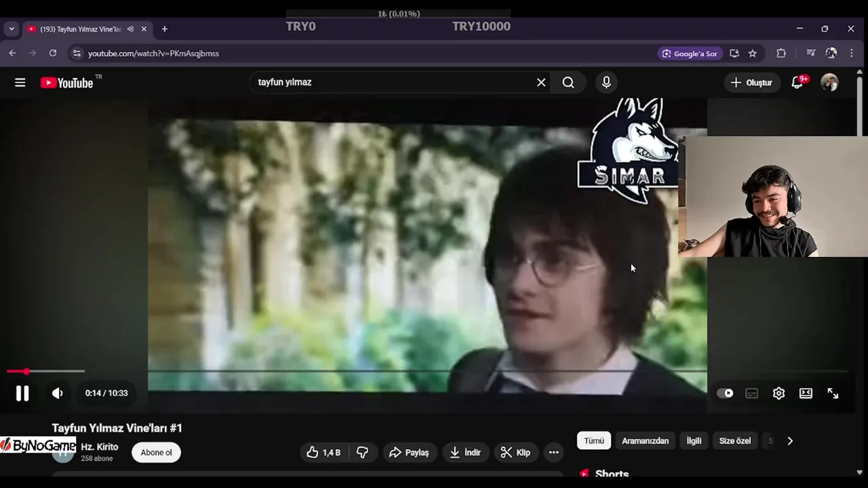Dislike the video
This screenshot has height=488, width=868.
click(363, 453)
